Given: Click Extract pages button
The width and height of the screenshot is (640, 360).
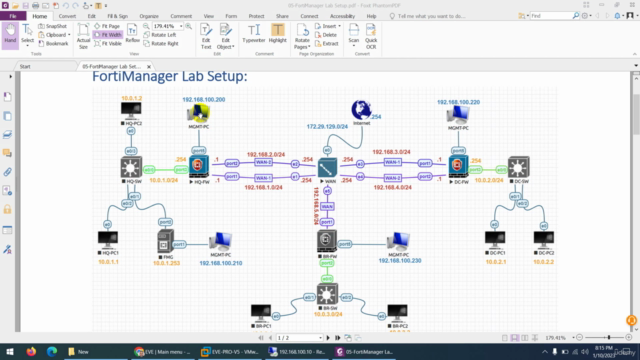Looking at the screenshot, I should point(327,43).
